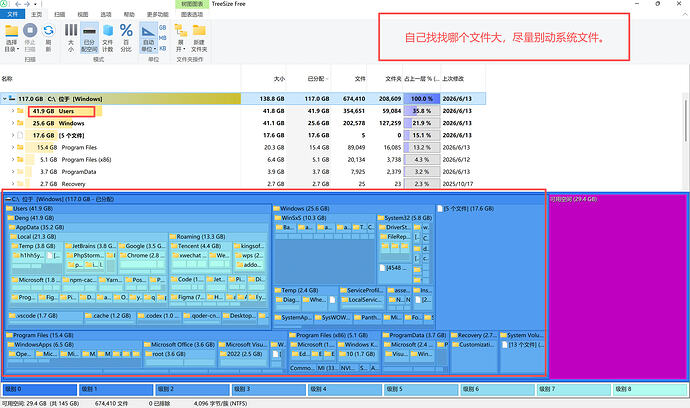Click the .vscode (1.7 GB) folder icon in treemap
690x408 pixels.
click(x=12, y=316)
